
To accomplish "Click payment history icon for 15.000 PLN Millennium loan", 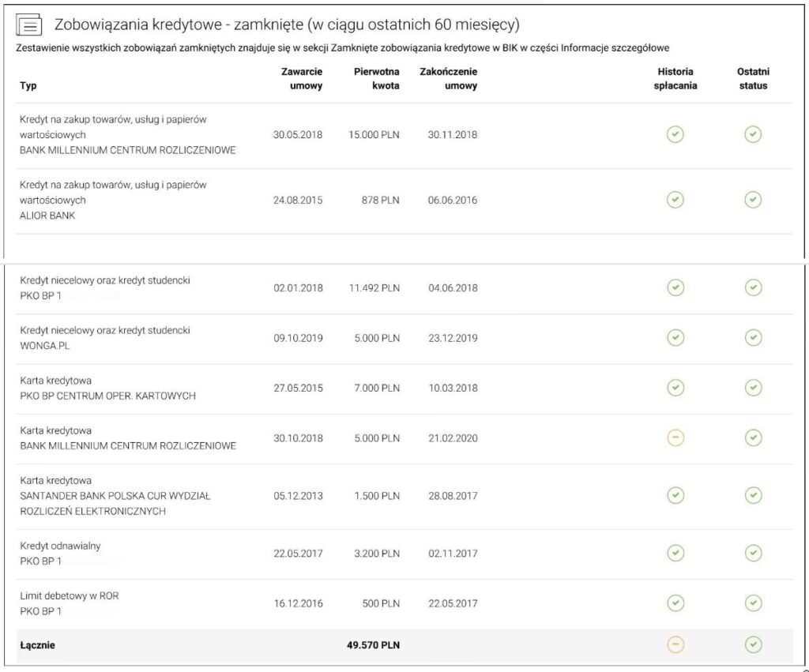I will coord(675,134).
